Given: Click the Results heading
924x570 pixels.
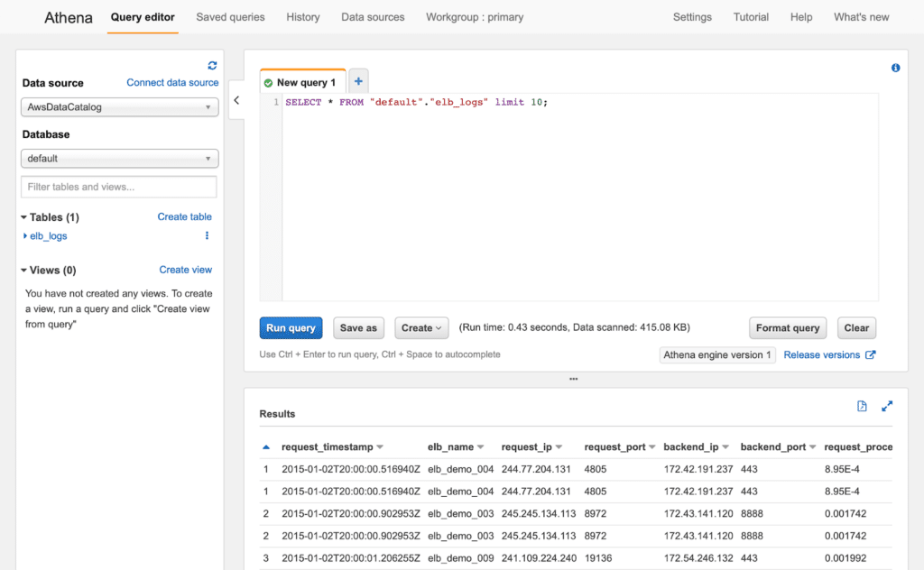Looking at the screenshot, I should pos(277,413).
